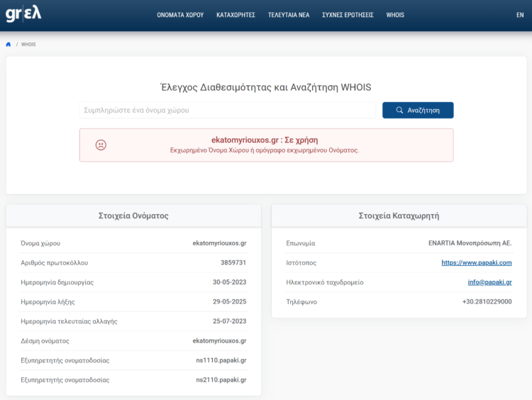The height and width of the screenshot is (400, 532).
Task: Click the Ηλεκτρονικό ταχυδρομείο label
Action: [325, 282]
